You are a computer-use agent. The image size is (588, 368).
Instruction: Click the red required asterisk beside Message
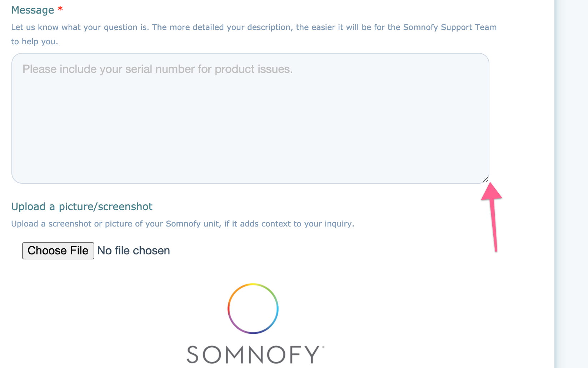60,9
